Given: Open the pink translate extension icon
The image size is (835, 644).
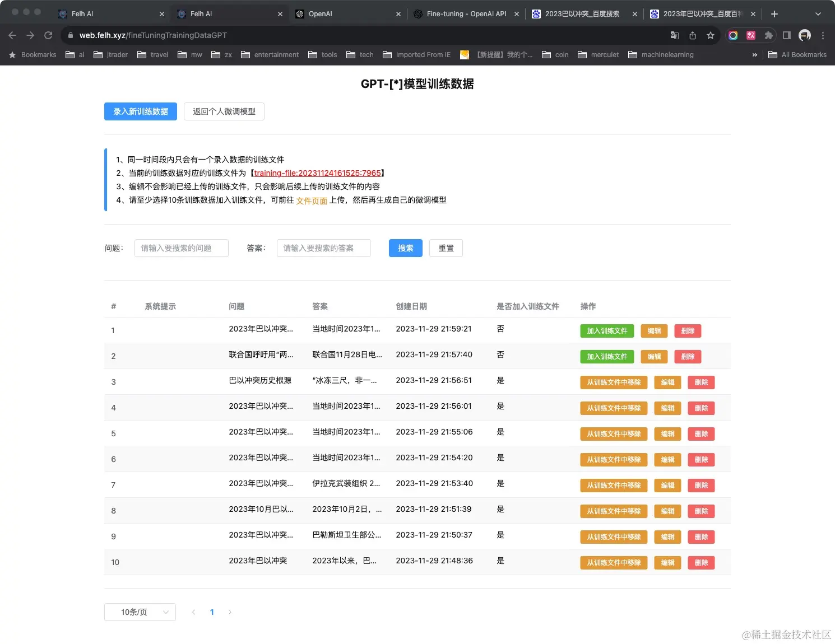Looking at the screenshot, I should click(750, 35).
